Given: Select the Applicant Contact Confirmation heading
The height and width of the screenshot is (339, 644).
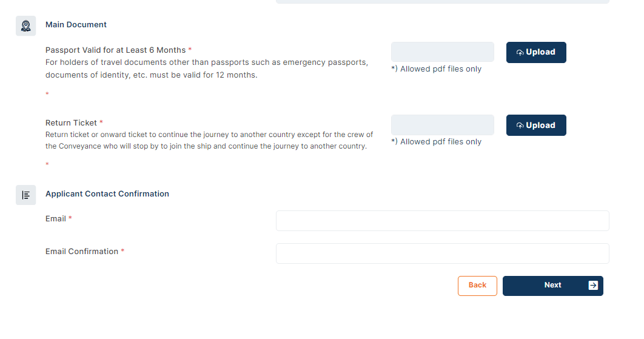Looking at the screenshot, I should coord(107,194).
